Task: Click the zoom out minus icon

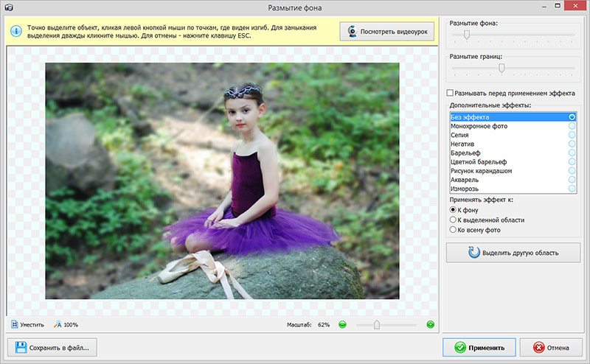Action: point(342,324)
